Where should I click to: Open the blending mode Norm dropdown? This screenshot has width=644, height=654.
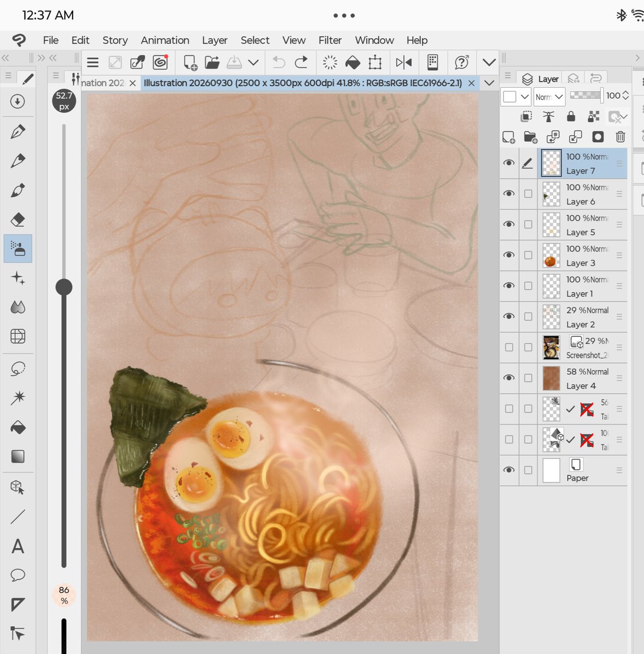click(549, 96)
